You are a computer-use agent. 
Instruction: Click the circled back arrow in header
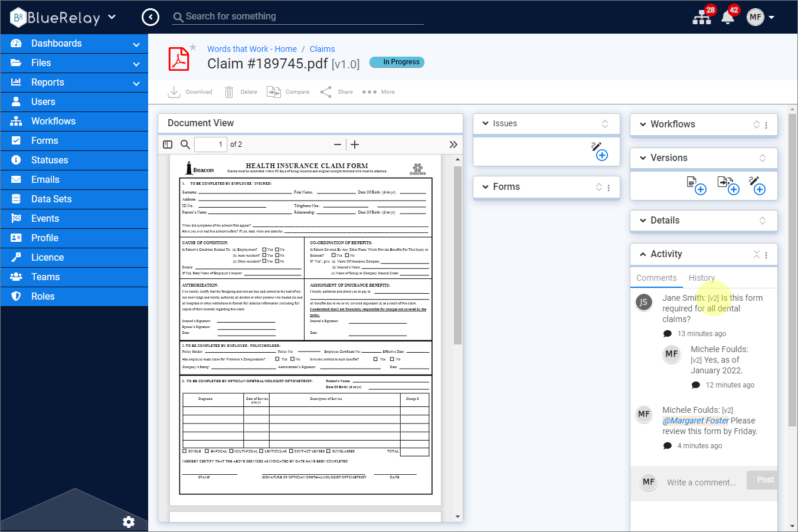[151, 17]
